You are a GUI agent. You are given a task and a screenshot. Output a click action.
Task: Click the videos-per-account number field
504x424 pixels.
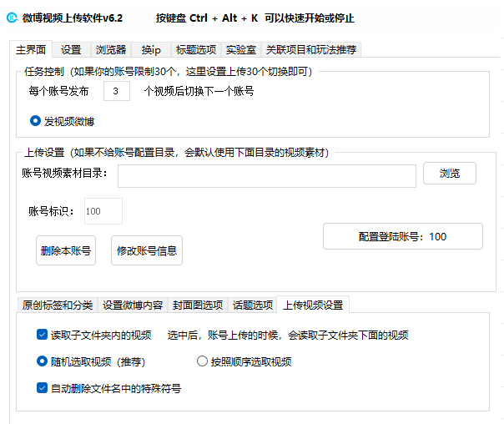click(117, 91)
